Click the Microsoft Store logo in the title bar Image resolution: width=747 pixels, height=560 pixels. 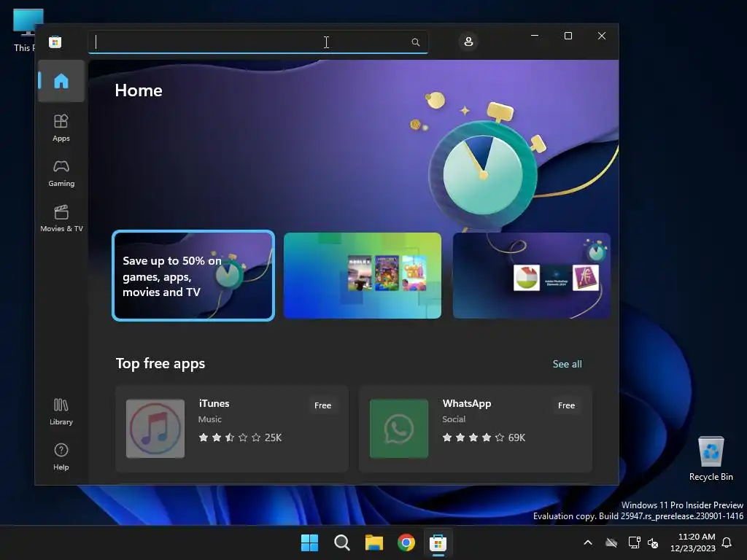tap(55, 42)
